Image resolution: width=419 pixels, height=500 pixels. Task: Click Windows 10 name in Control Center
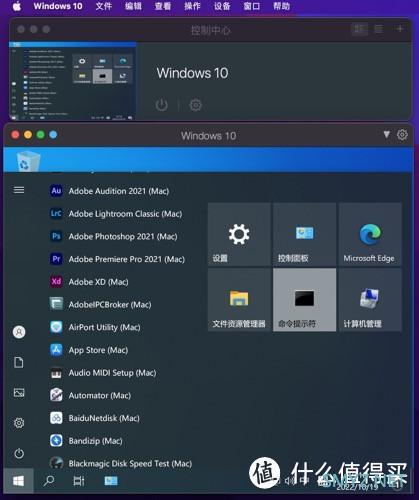click(x=192, y=73)
